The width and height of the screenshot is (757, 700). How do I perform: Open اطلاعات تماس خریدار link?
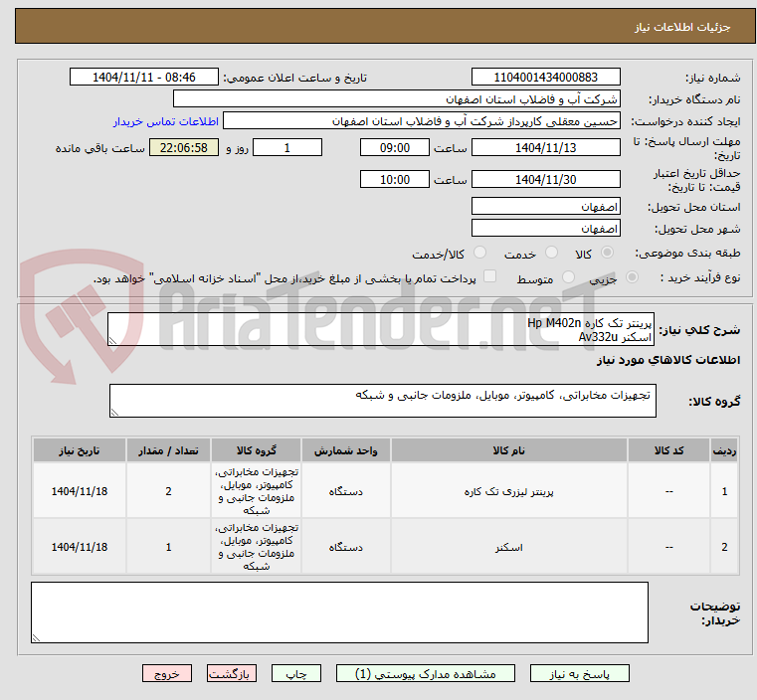coord(166,121)
